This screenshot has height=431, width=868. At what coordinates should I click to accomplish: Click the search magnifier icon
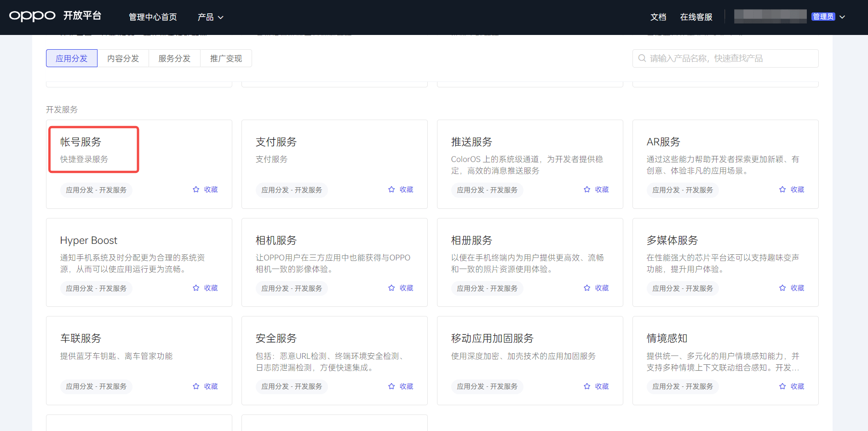coord(642,58)
